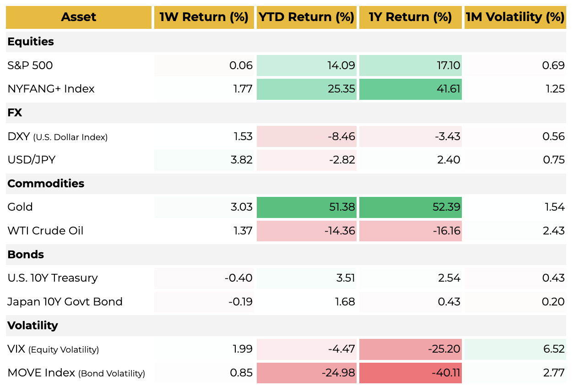The width and height of the screenshot is (574, 392).
Task: Click the S&P 500 row label
Action: coord(30,65)
